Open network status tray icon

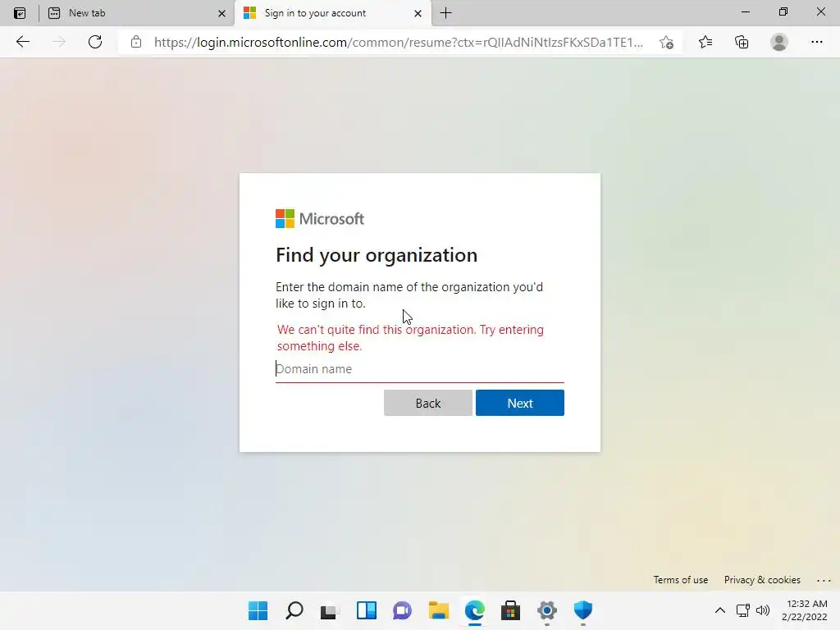(x=742, y=610)
